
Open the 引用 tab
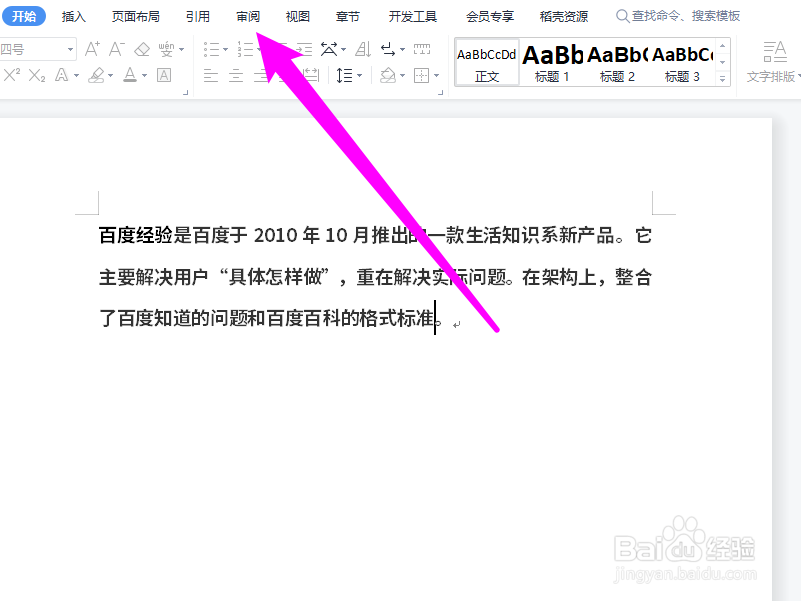[198, 16]
